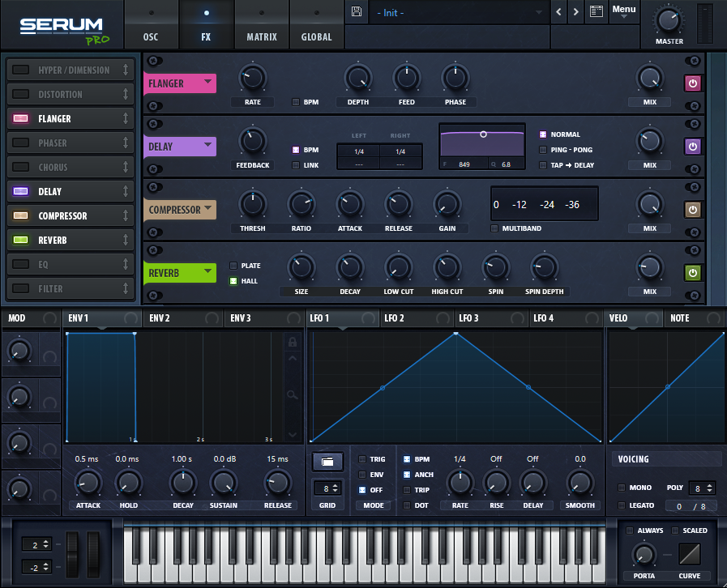Open the LFO shape folder icon
The width and height of the screenshot is (727, 588).
pos(327,462)
